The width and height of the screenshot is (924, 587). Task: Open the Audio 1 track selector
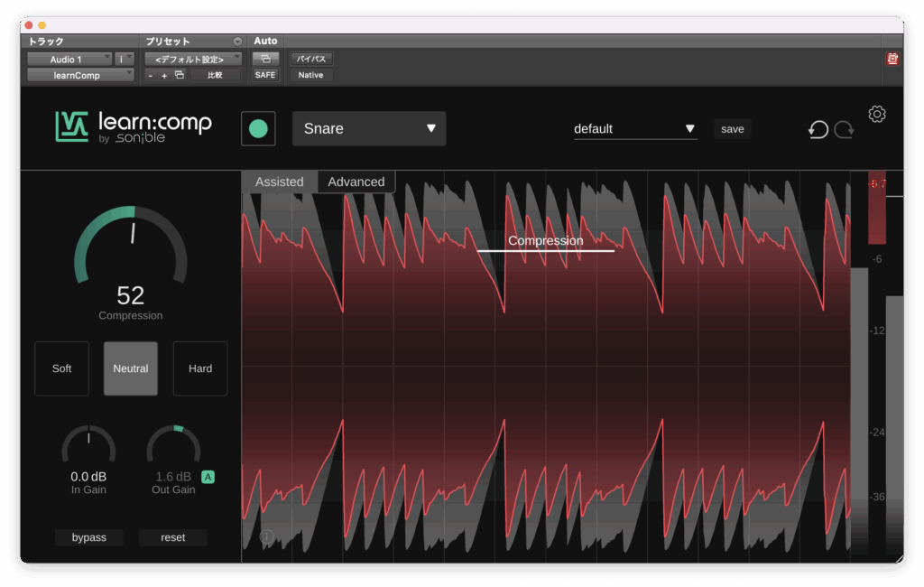click(x=69, y=59)
